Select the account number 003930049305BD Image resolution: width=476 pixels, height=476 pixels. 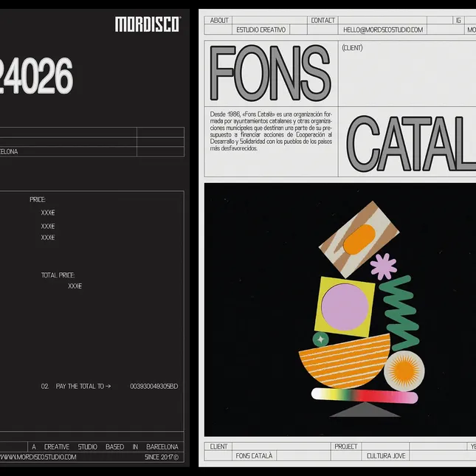tap(154, 386)
